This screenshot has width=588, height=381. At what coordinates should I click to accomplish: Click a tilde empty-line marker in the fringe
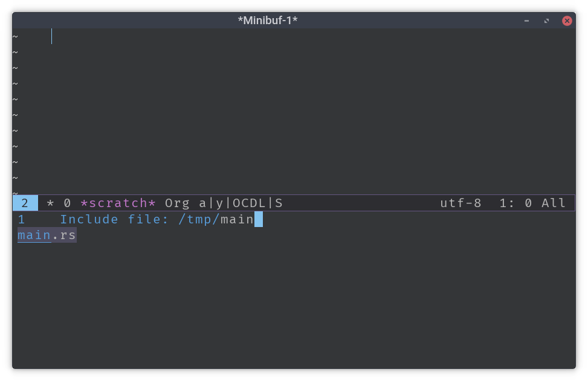click(16, 84)
